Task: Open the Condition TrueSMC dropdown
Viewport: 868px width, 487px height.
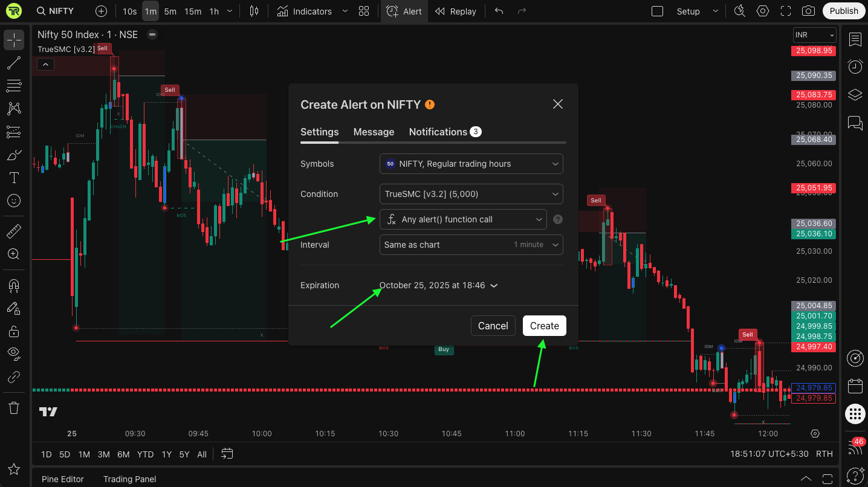Action: [471, 194]
